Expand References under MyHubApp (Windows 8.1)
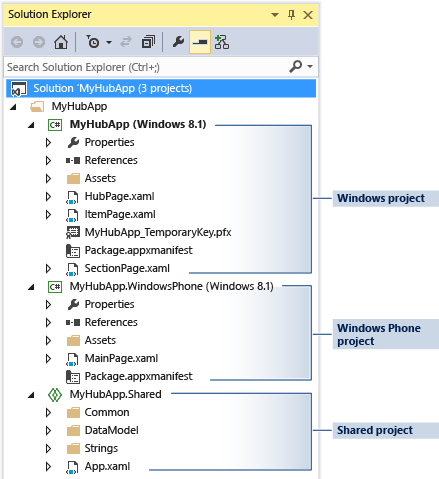The width and height of the screenshot is (439, 479). click(48, 161)
